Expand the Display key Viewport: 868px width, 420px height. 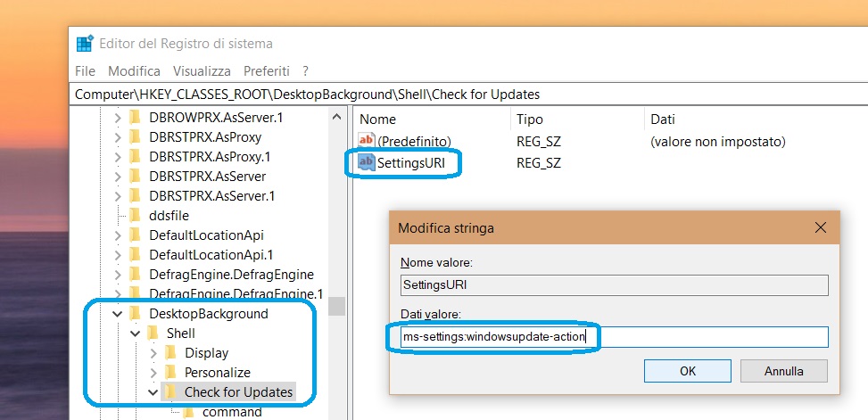point(153,353)
